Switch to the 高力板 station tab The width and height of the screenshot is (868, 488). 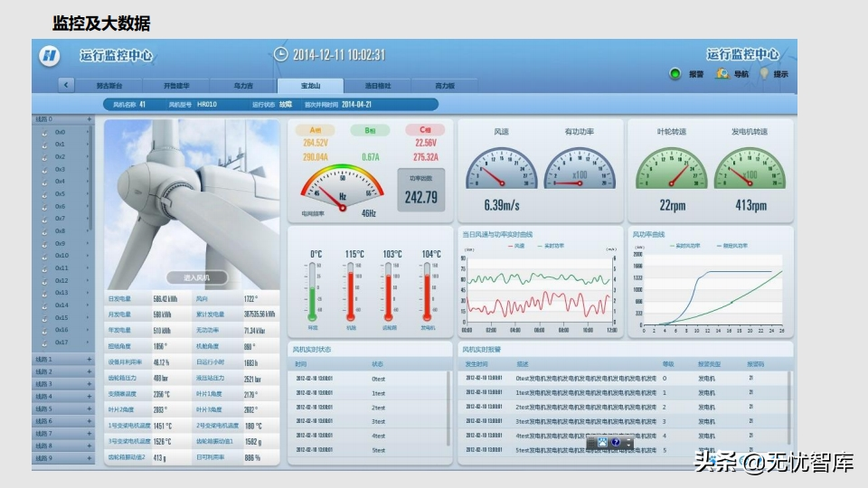pyautogui.click(x=445, y=86)
